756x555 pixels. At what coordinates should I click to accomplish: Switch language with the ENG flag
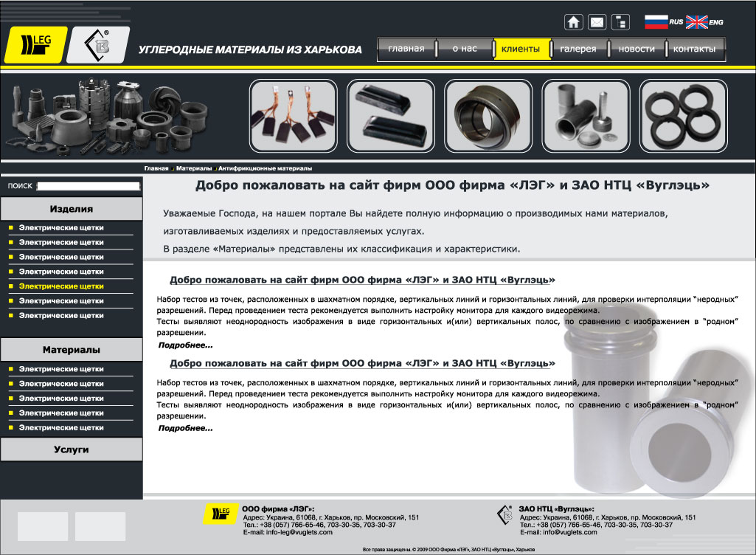tap(697, 21)
